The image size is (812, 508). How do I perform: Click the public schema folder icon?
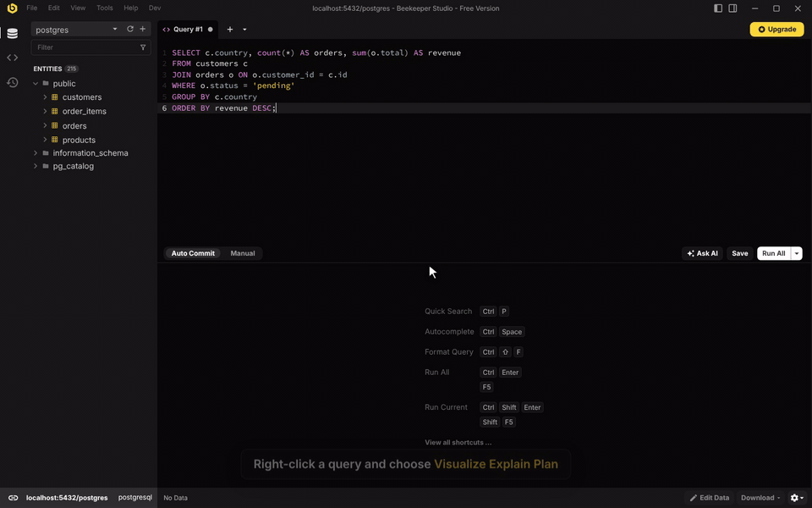[46, 83]
